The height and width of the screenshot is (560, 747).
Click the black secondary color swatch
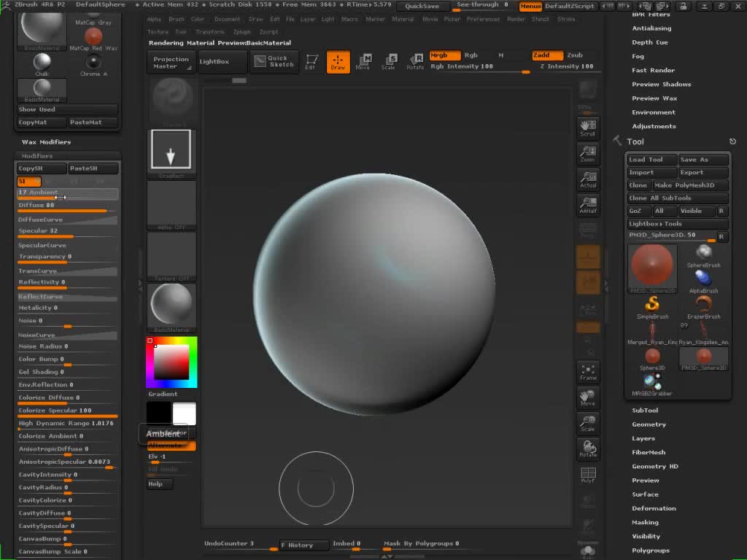point(158,413)
